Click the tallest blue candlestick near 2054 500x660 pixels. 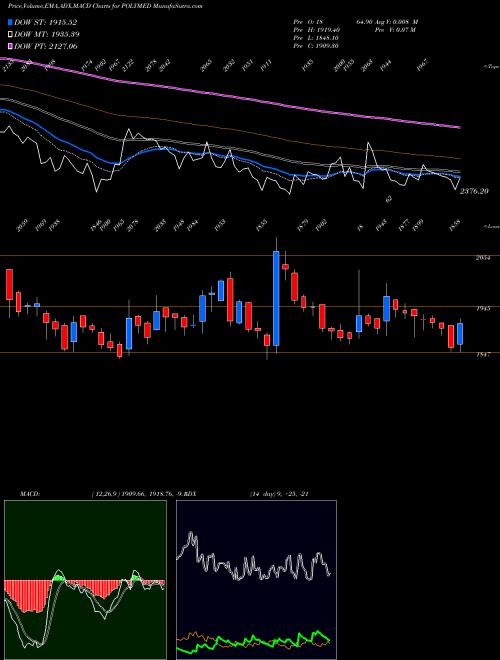[x=276, y=298]
